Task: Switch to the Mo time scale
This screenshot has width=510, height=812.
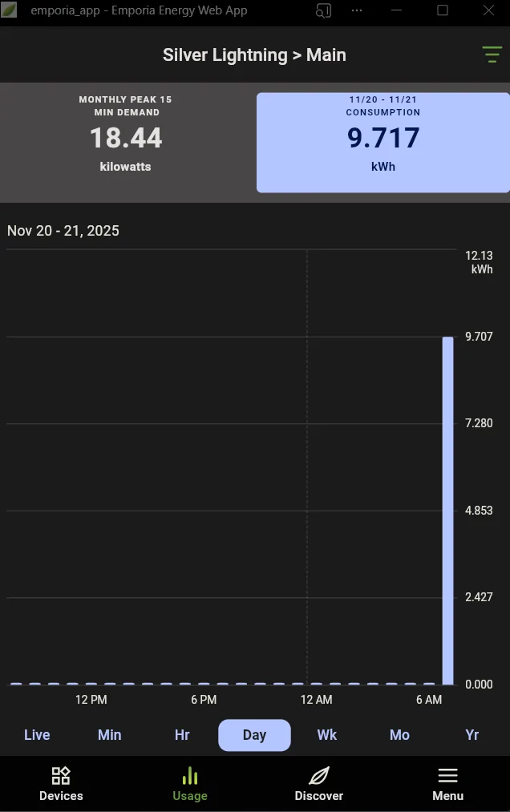Action: coord(399,735)
